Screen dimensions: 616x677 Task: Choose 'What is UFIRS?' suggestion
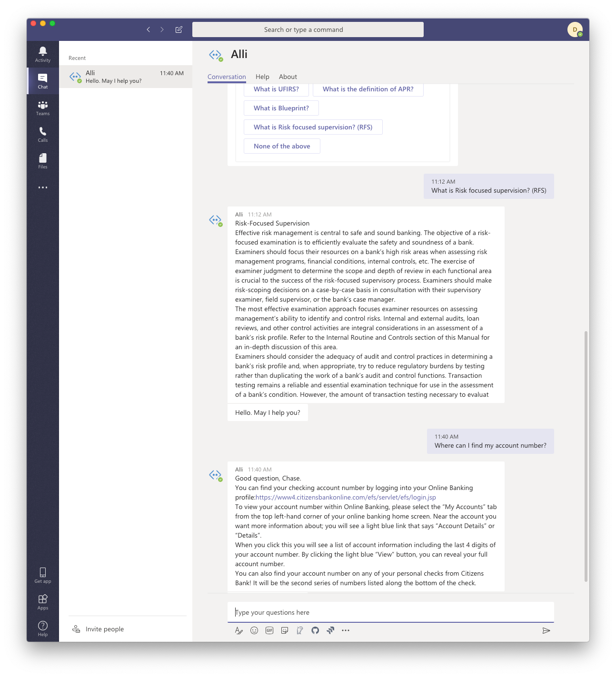(276, 89)
